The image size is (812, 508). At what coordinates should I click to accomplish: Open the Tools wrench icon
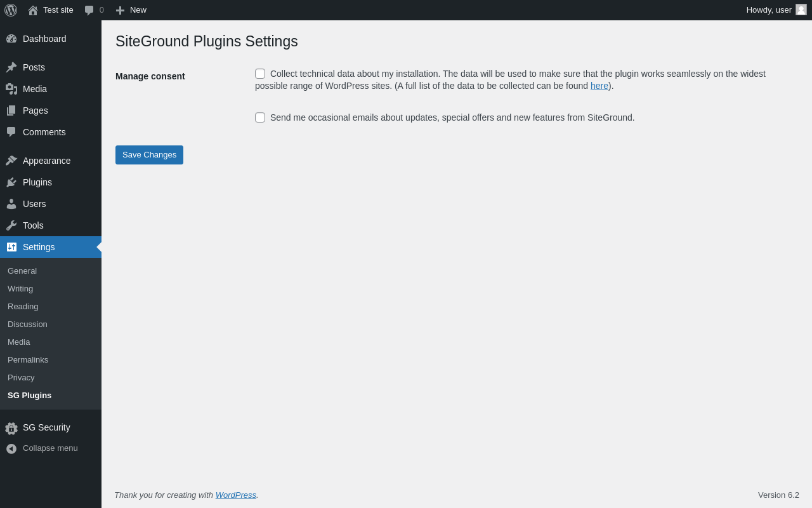coord(11,225)
